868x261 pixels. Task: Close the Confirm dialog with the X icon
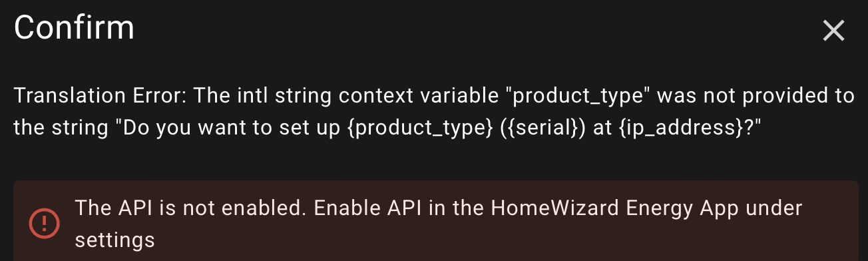833,31
